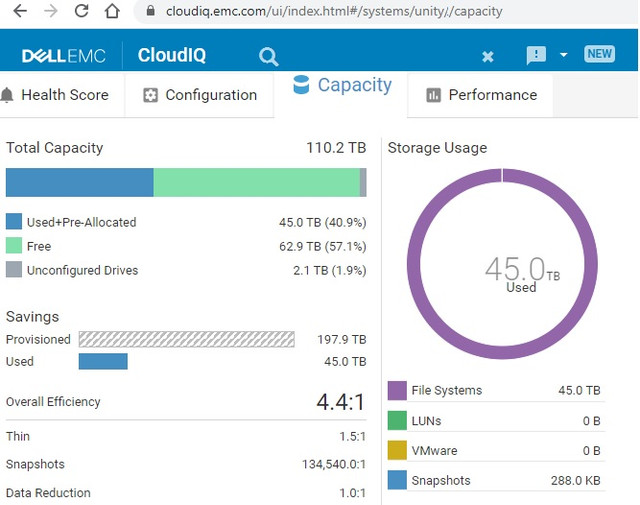Click the 197.9 TB provisioned value
The width and height of the screenshot is (640, 505).
tap(342, 339)
